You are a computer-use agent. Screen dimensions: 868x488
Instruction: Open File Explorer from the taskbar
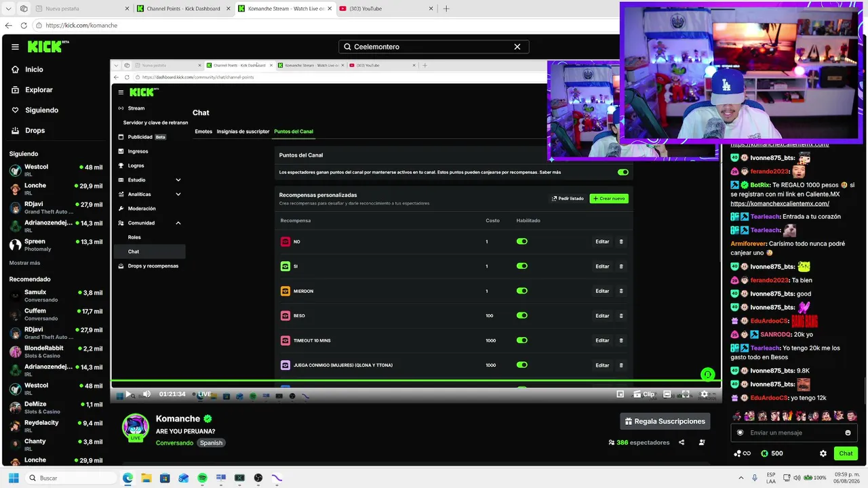pos(146,478)
